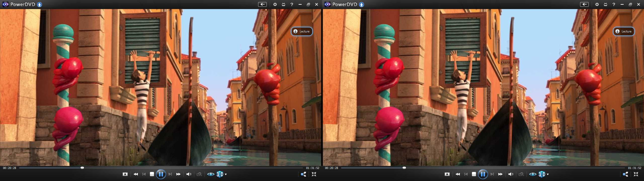Fast forward in the left window

[178, 174]
